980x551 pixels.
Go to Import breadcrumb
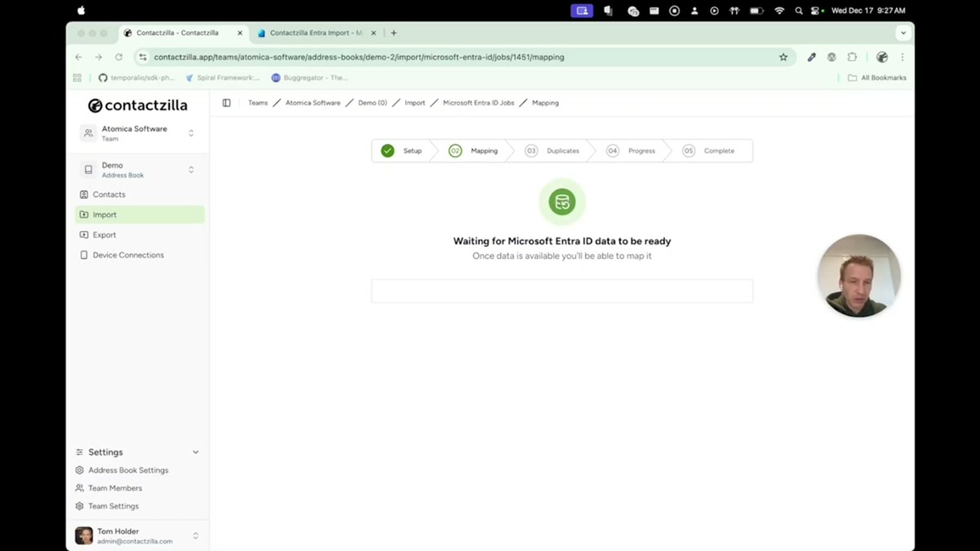coord(415,103)
